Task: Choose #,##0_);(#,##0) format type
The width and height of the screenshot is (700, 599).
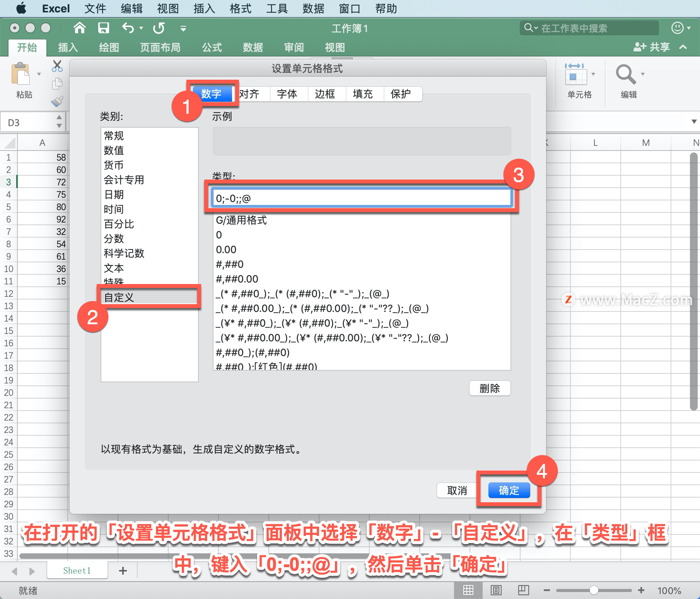Action: point(362,353)
